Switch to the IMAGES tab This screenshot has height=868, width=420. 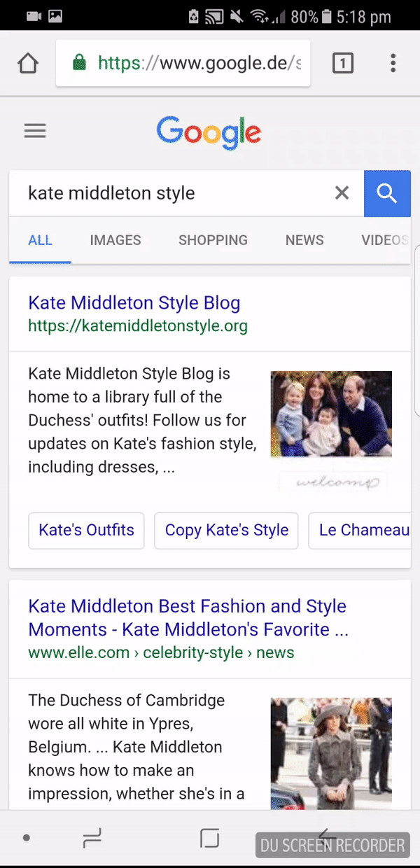click(115, 240)
